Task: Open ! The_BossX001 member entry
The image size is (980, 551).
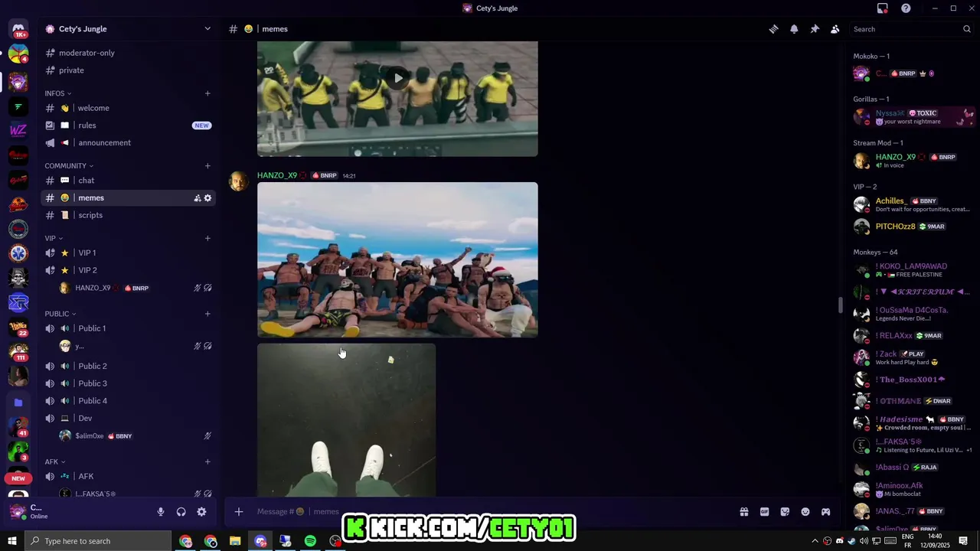Action: coord(913,380)
